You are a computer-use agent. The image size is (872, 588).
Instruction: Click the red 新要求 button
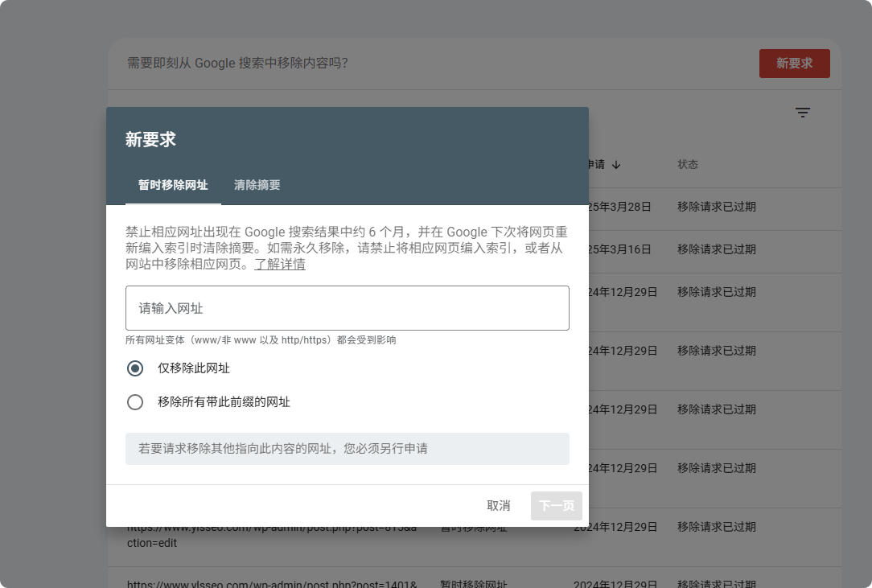794,64
